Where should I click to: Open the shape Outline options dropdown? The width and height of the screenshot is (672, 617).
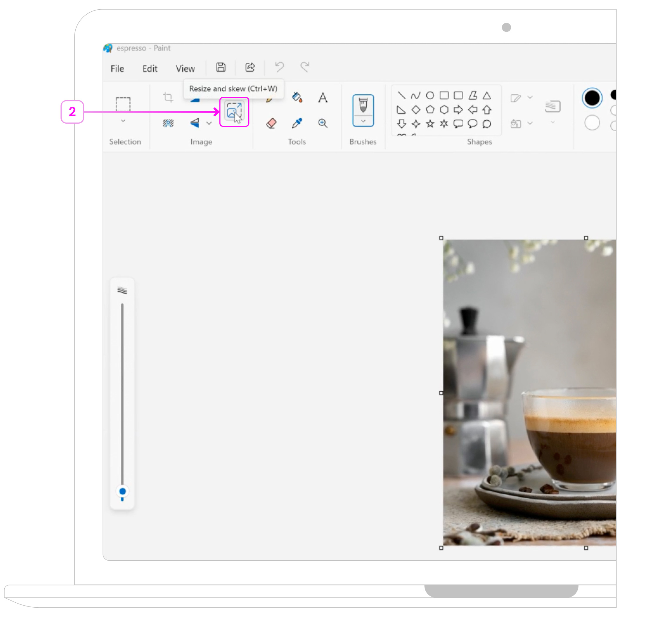(530, 98)
